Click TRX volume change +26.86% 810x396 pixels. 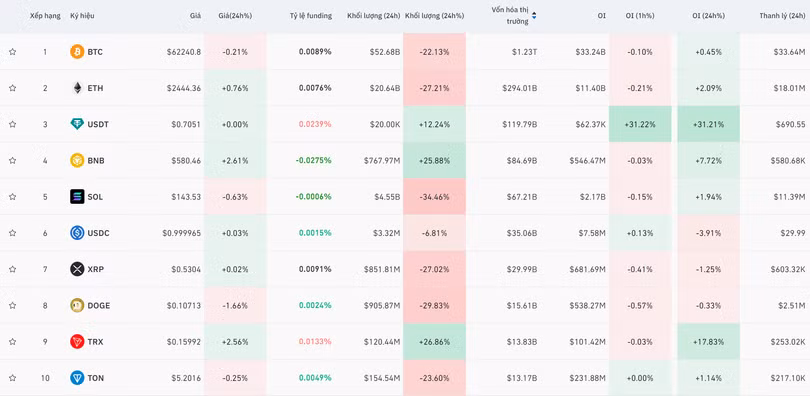point(434,342)
